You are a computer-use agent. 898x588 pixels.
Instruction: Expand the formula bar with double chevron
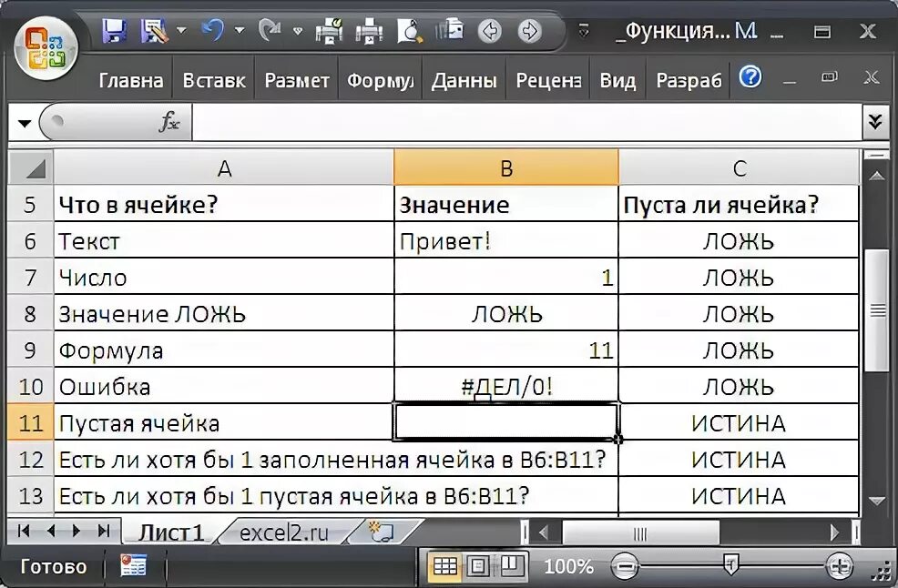coord(875,122)
